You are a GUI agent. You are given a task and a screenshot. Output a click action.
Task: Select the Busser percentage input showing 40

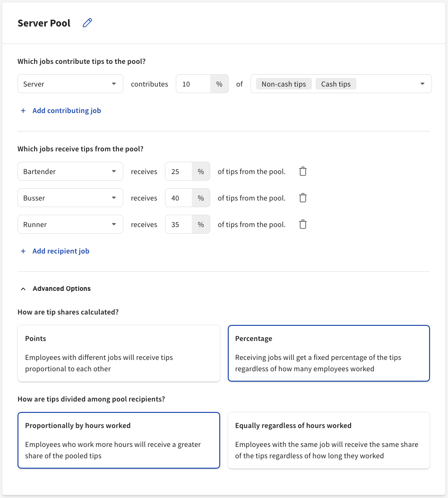pos(178,198)
